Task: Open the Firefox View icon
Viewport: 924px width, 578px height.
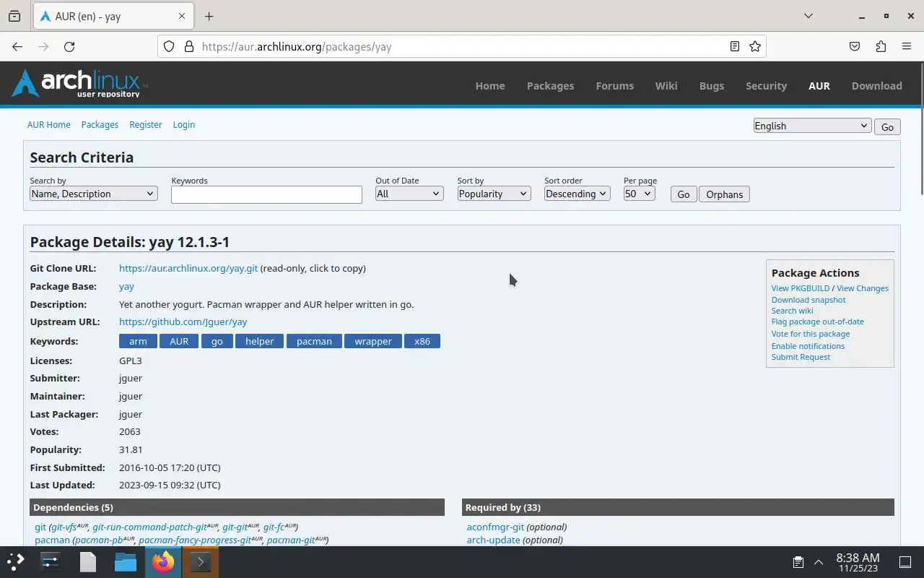Action: (14, 16)
